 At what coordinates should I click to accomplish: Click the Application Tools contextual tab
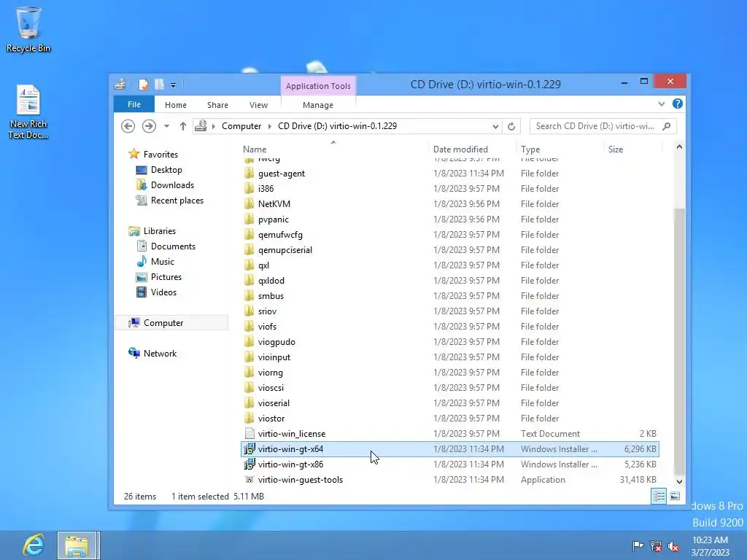(318, 86)
